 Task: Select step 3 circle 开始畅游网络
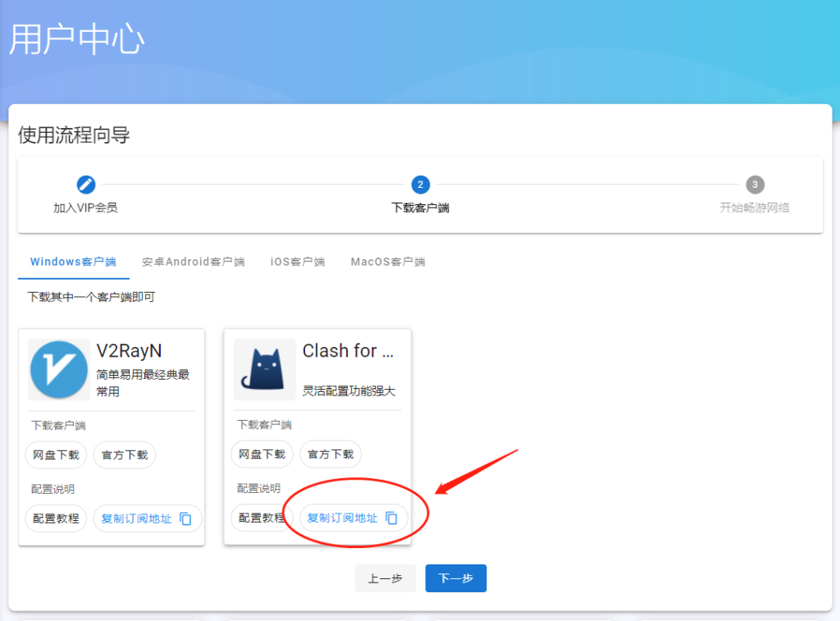click(x=755, y=185)
